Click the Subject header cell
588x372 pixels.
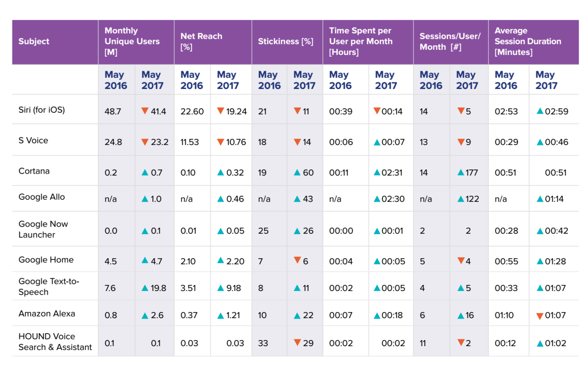(x=34, y=42)
